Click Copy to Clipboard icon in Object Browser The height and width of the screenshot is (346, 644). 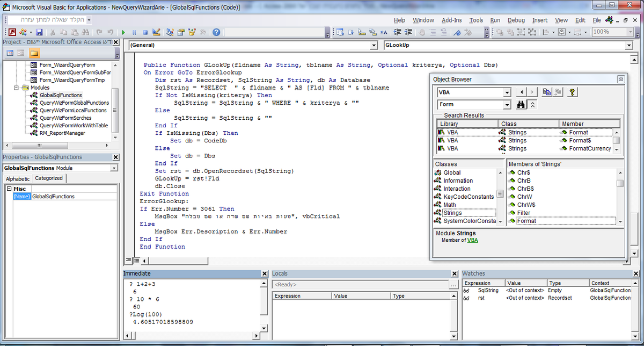click(547, 92)
